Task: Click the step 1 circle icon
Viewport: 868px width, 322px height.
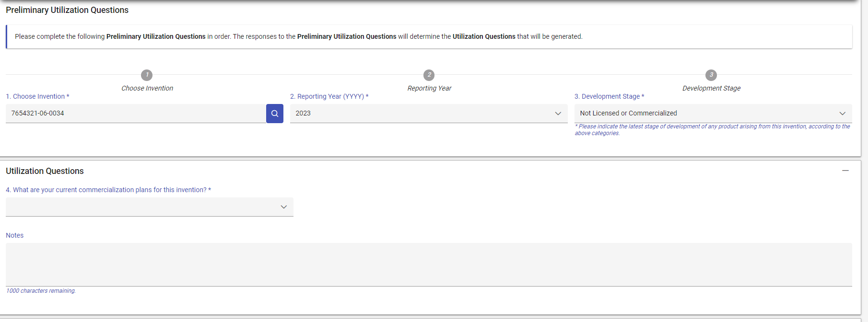Action: pyautogui.click(x=147, y=75)
